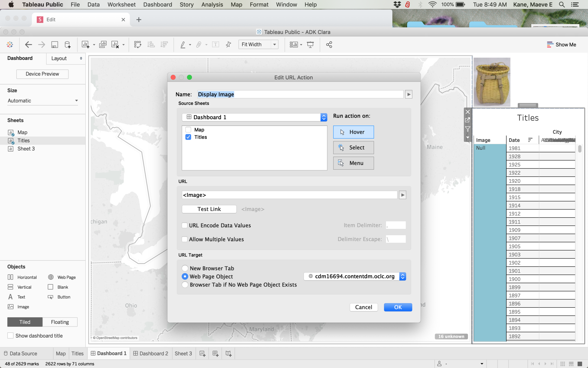Viewport: 588px width, 368px height.
Task: Switch to the Dashboard 2 tab
Action: [151, 354]
